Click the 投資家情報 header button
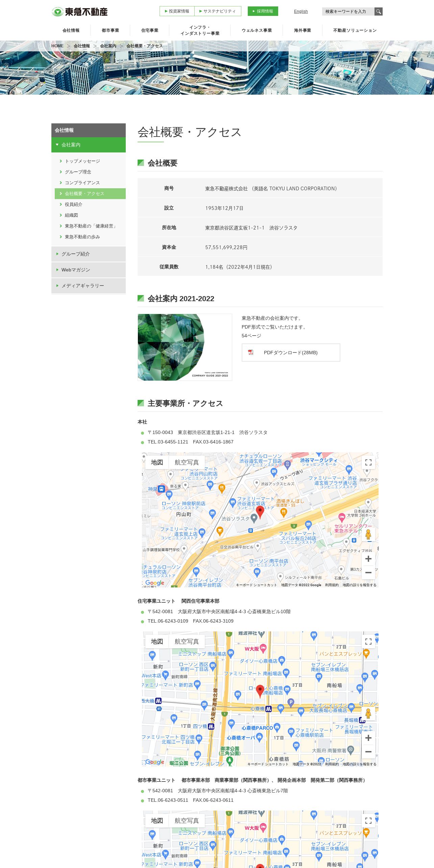The height and width of the screenshot is (868, 434). 177,11
